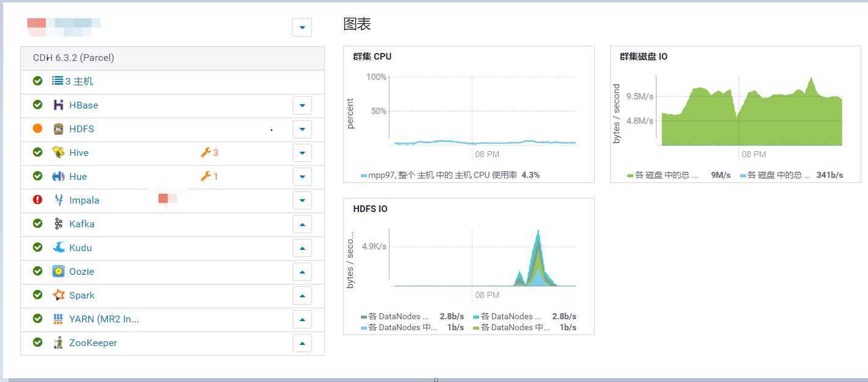Click the 图表 heading
Screen dimensions: 868x382
click(x=357, y=24)
